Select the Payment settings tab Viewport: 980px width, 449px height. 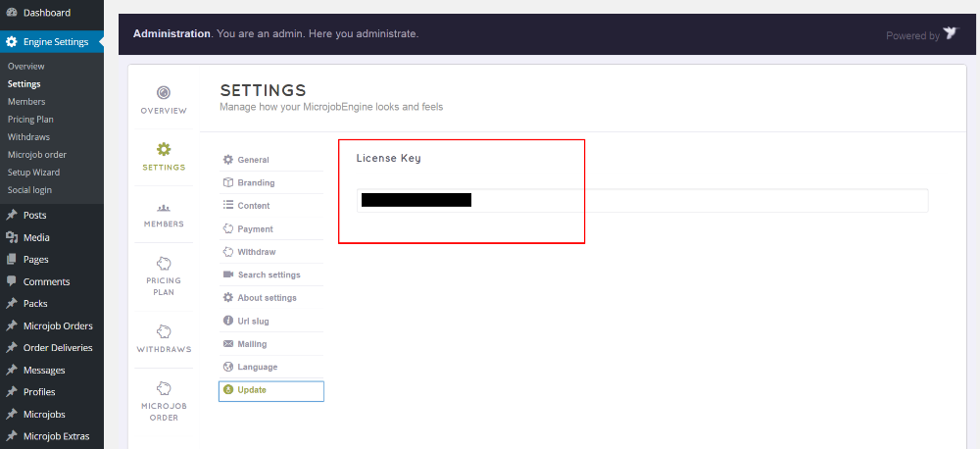click(255, 229)
